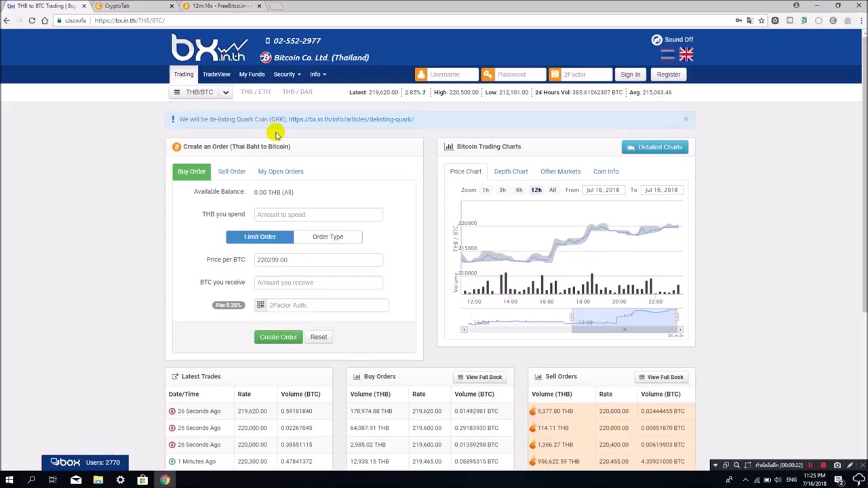868x488 pixels.
Task: Toggle the Sound Off speaker icon
Action: coord(656,40)
